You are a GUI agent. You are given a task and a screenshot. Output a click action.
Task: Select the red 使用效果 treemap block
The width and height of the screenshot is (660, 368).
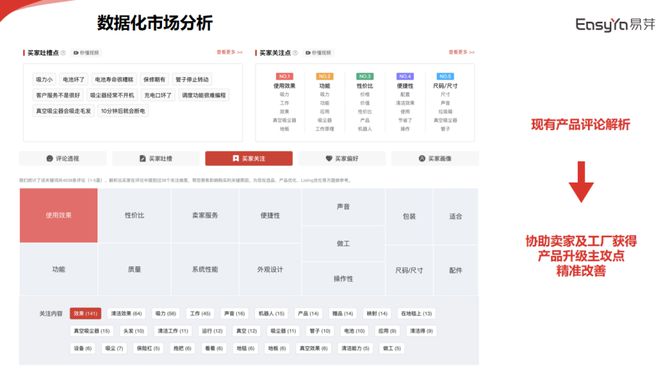click(59, 215)
